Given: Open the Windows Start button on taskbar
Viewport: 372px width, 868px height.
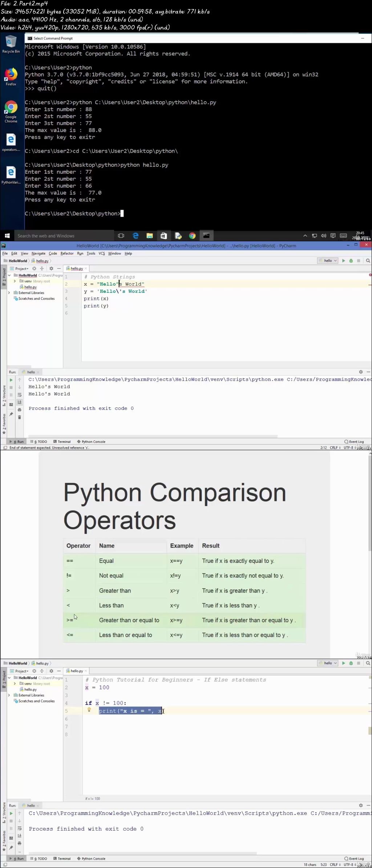Looking at the screenshot, I should [x=7, y=236].
